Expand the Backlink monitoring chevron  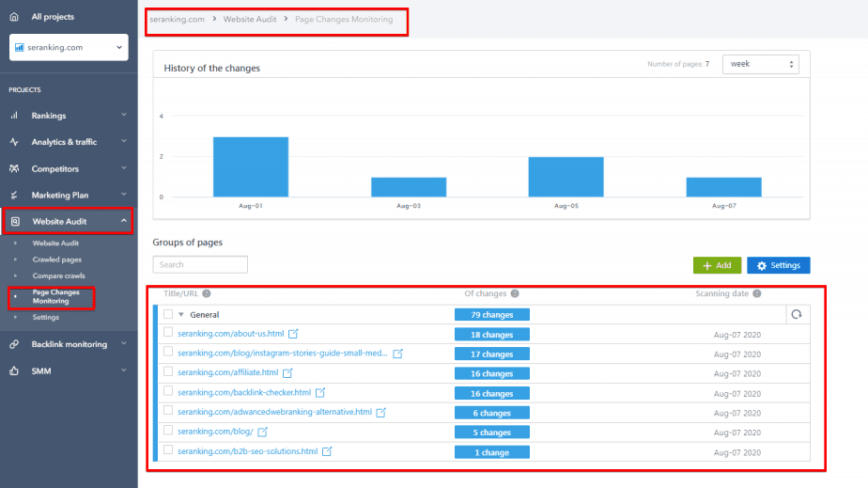(123, 343)
